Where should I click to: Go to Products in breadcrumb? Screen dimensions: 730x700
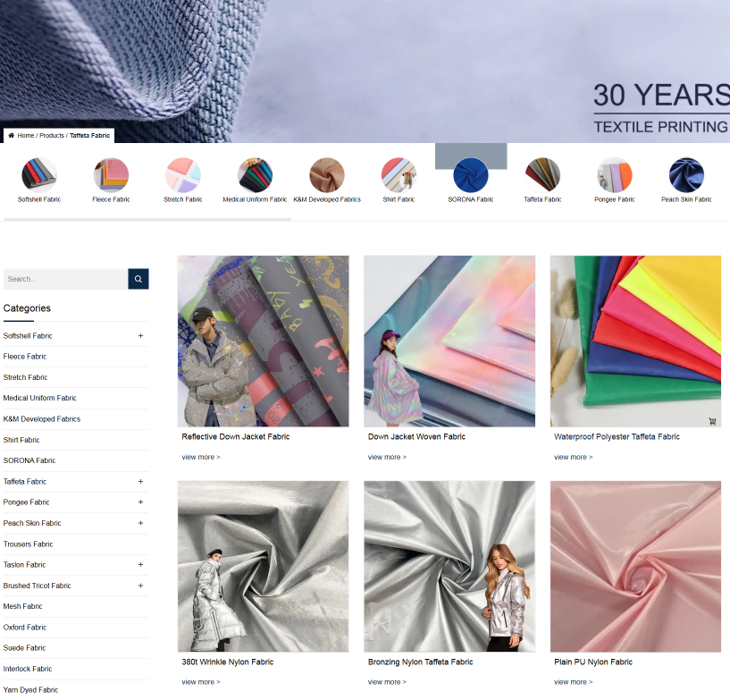52,136
